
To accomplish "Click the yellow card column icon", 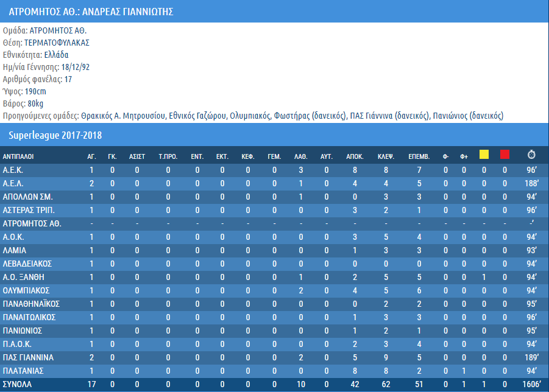I will tap(484, 154).
